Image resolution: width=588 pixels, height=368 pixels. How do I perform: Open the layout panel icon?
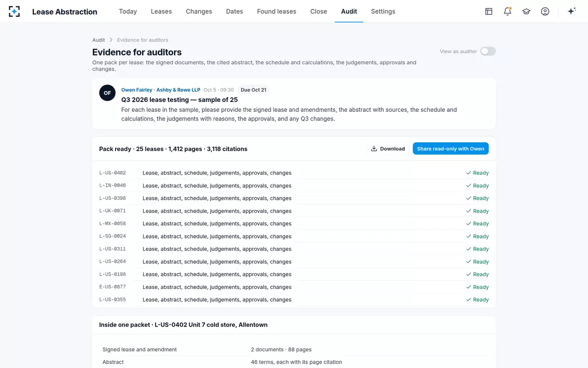pyautogui.click(x=489, y=11)
